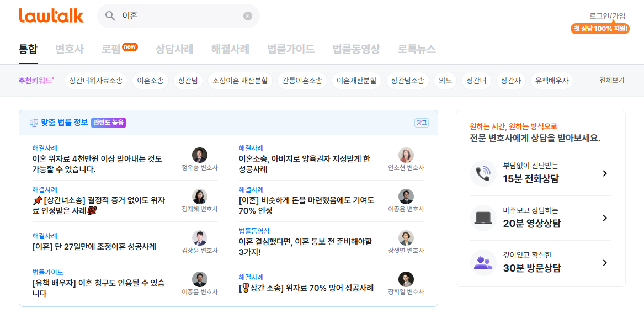Expand 30분 방문상담 with its chevron
Image resolution: width=644 pixels, height=329 pixels.
coord(606,263)
